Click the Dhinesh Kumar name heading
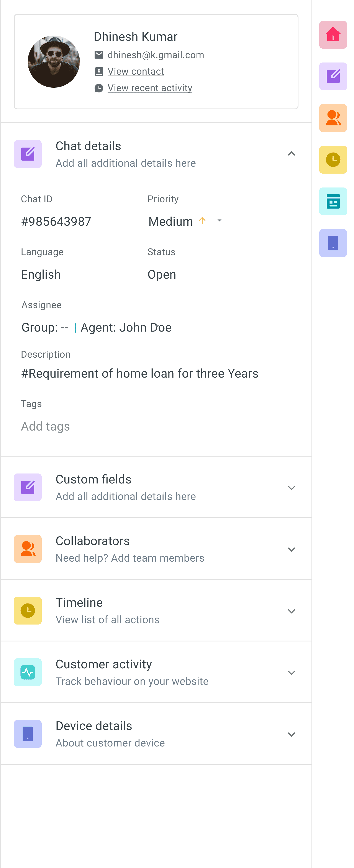 click(x=135, y=36)
